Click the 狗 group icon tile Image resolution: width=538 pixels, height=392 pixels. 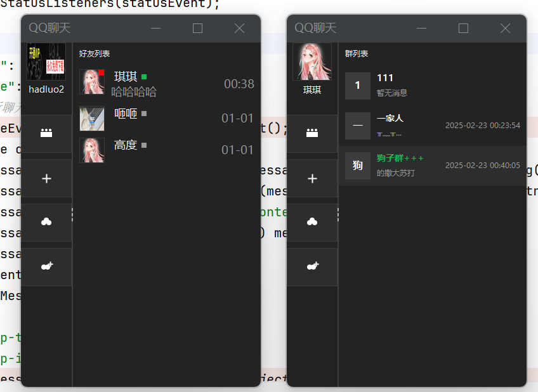coord(358,166)
